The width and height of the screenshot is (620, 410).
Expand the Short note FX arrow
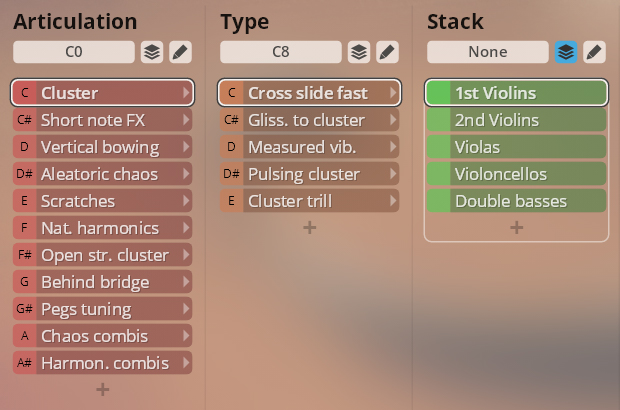186,120
